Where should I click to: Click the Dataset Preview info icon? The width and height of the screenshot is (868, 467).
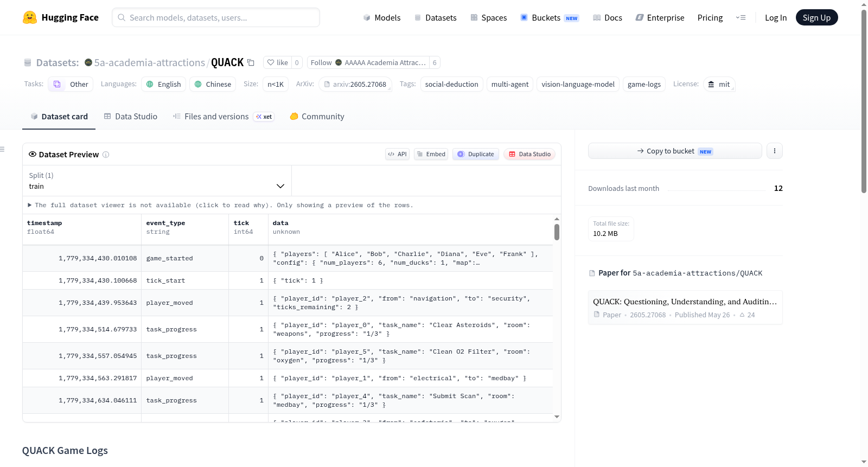[106, 155]
